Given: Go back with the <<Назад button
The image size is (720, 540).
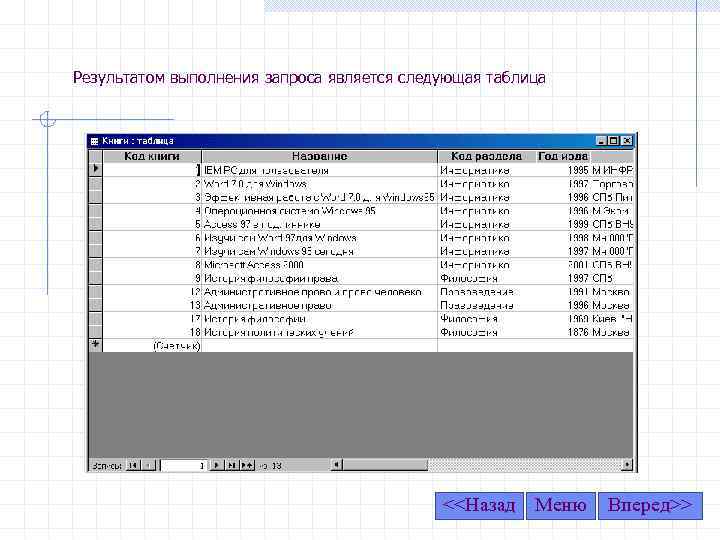Looking at the screenshot, I should pos(479,506).
